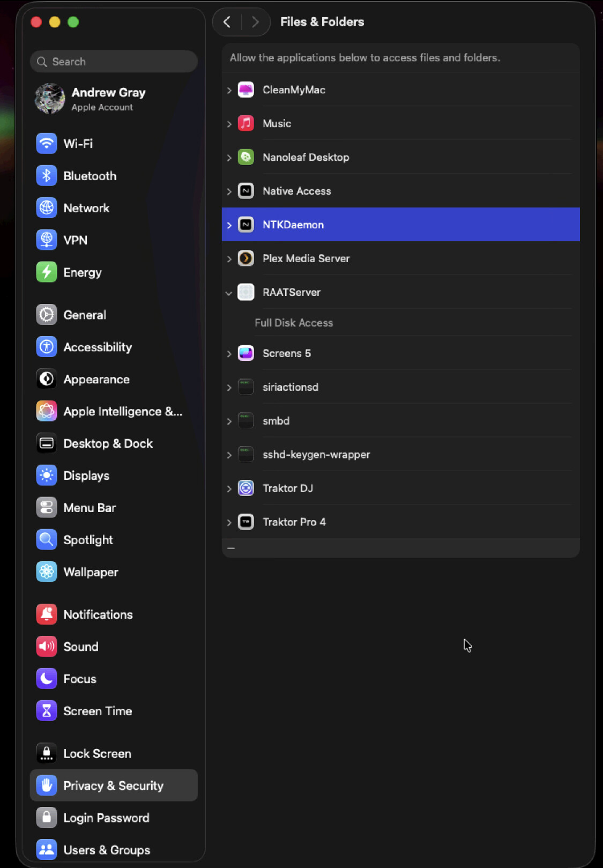Screen dimensions: 603x868
Task: Expand the sshd-keygen-wrapper chevron
Action: pos(229,455)
